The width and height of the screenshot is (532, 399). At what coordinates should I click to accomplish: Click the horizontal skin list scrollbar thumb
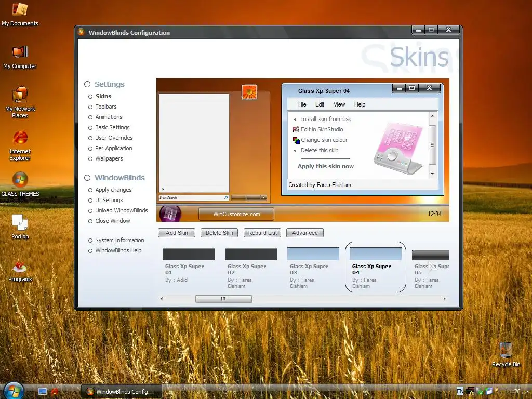coord(223,299)
